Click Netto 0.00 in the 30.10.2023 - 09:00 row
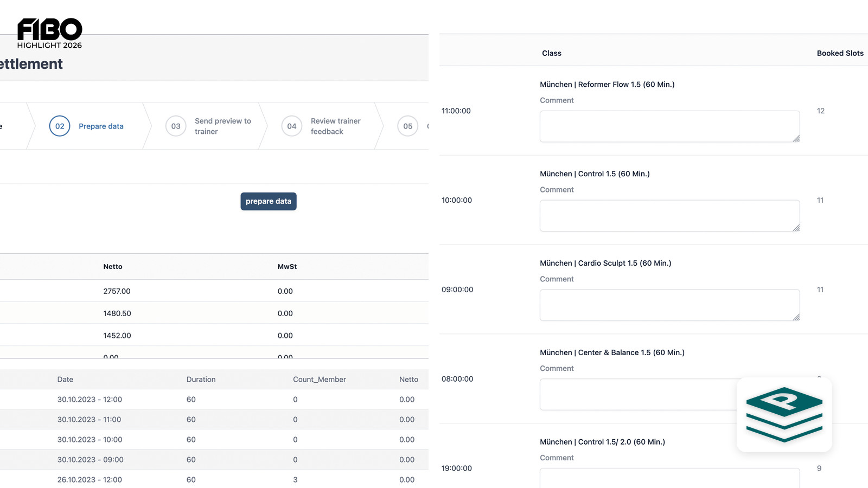 click(407, 460)
